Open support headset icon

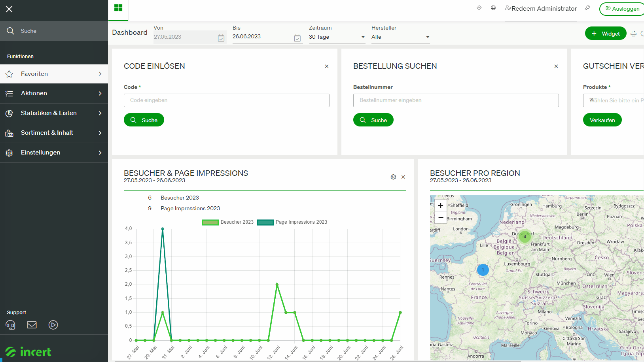pyautogui.click(x=10, y=325)
